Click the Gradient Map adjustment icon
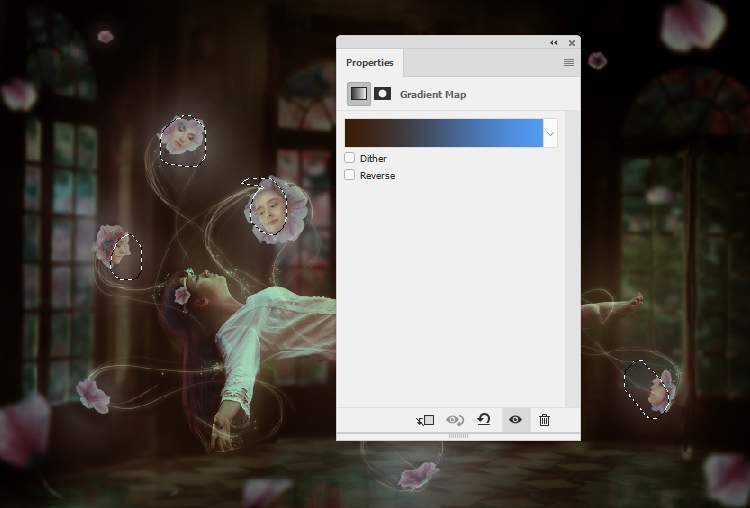 point(359,94)
